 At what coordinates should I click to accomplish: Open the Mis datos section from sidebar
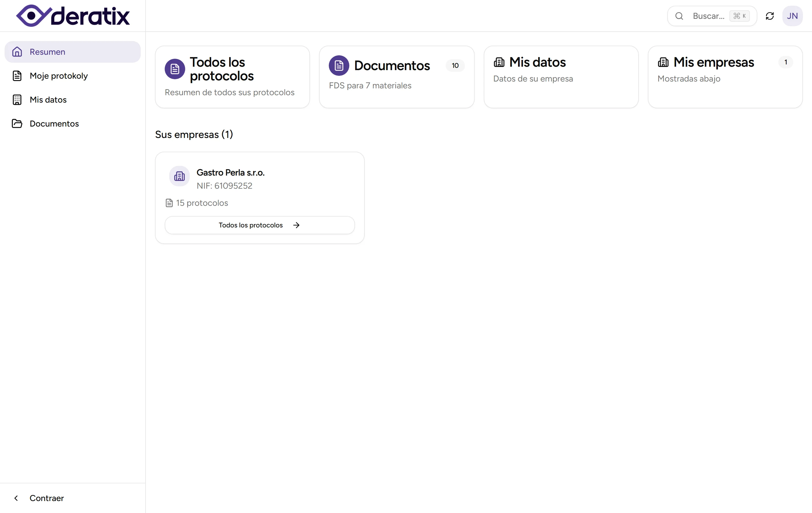click(48, 99)
